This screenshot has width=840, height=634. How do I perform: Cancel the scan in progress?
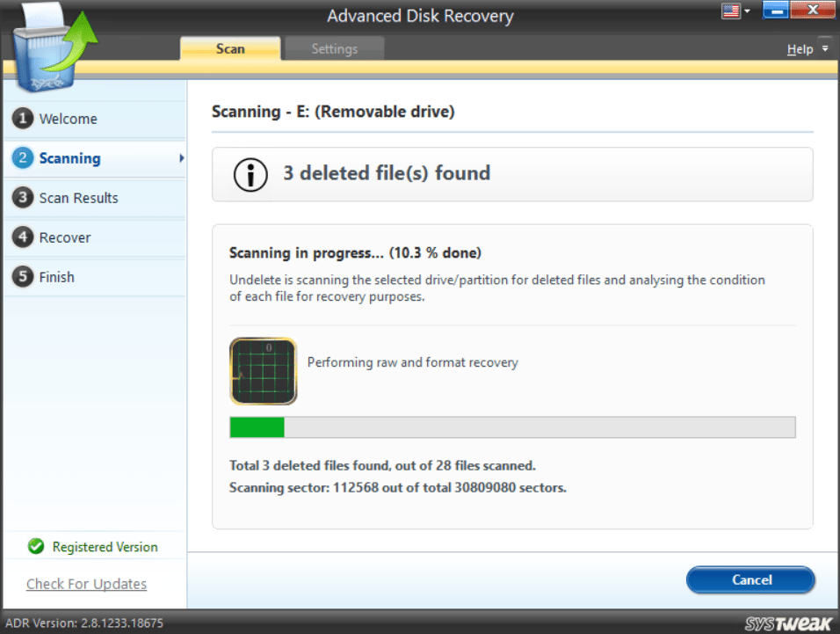pyautogui.click(x=750, y=579)
